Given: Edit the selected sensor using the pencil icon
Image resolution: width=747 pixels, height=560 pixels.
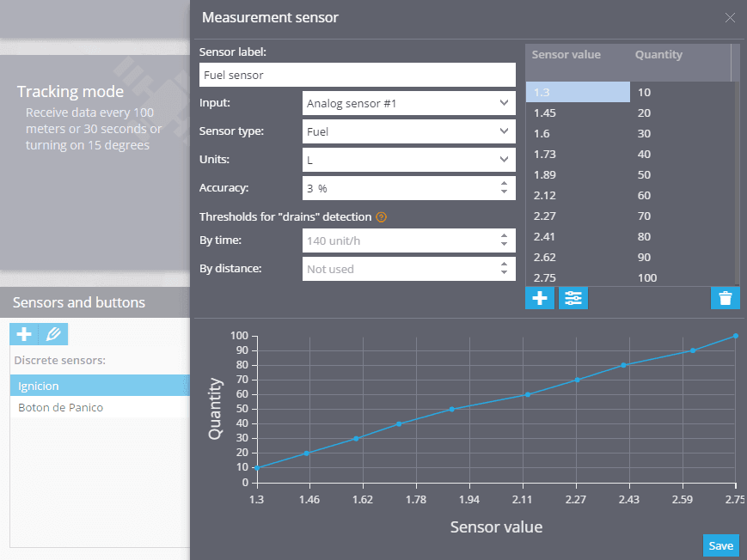Looking at the screenshot, I should click(48, 333).
